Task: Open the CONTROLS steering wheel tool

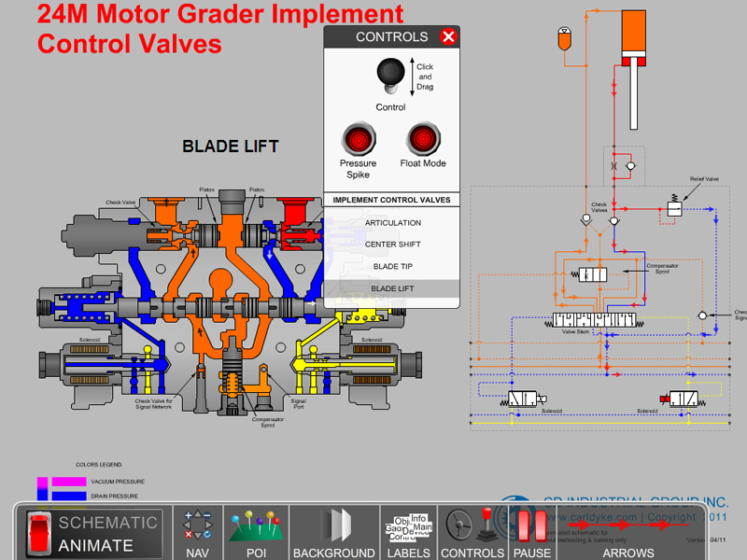Action: pos(472,533)
